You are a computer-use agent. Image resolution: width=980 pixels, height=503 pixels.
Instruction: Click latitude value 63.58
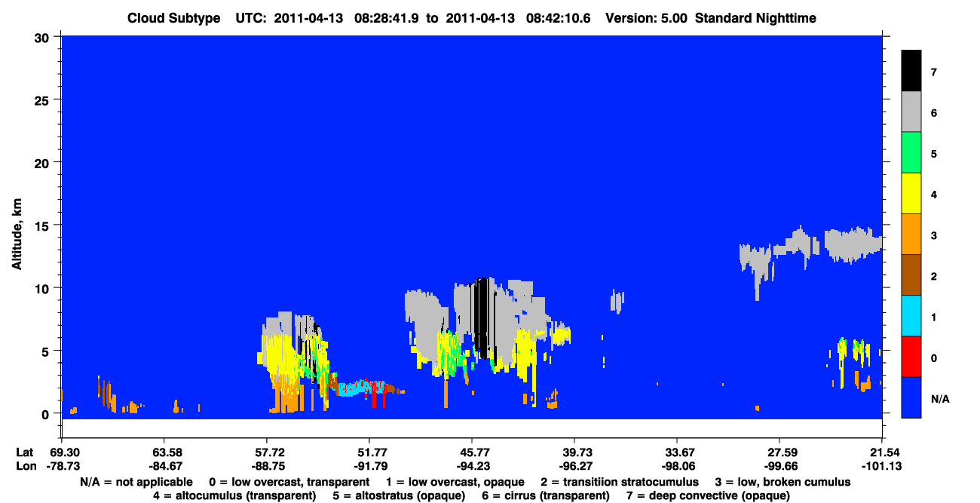[x=164, y=452]
